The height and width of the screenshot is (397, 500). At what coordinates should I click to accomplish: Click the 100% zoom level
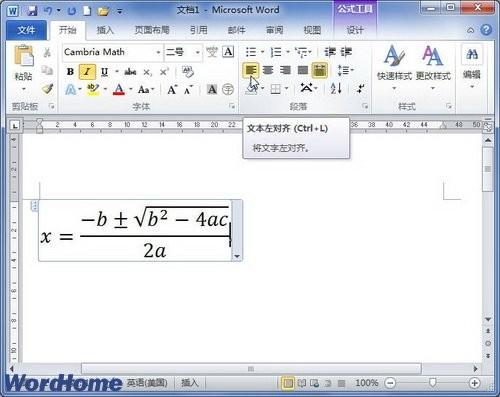coord(367,383)
